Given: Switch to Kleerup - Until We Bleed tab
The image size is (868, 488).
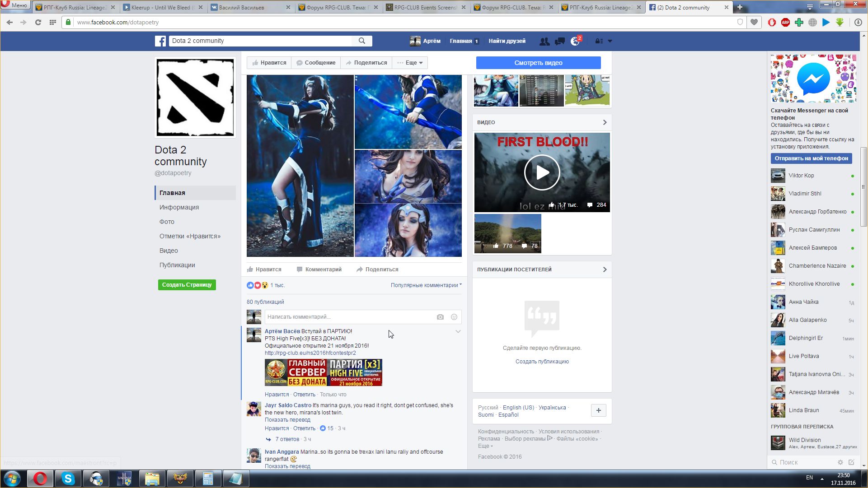Looking at the screenshot, I should pyautogui.click(x=163, y=7).
